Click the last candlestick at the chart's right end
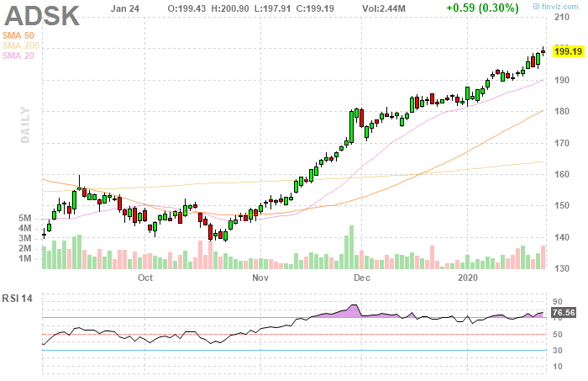Screen dimensions: 588x381 [x=543, y=52]
